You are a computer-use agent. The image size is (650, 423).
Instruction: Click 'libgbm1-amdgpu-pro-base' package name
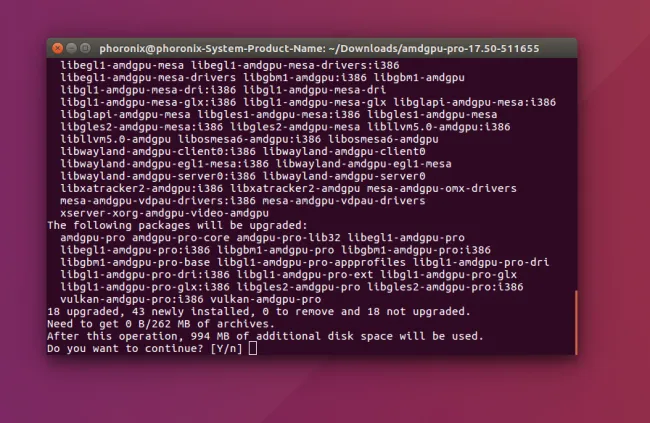pos(135,263)
